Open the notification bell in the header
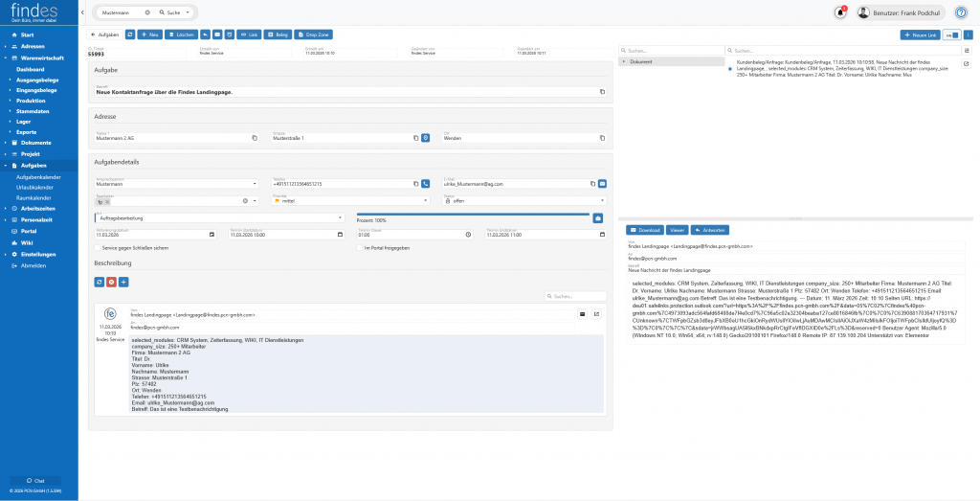 click(840, 12)
